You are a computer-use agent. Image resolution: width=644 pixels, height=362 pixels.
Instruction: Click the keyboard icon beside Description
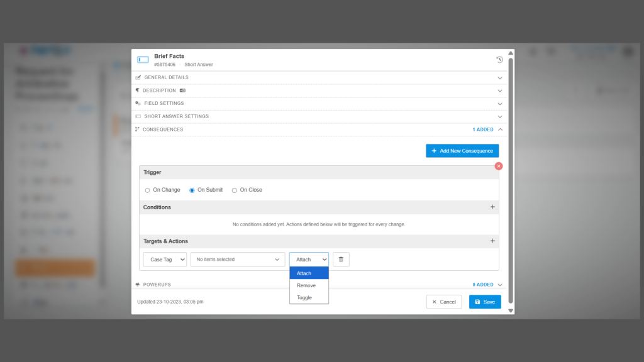point(182,90)
